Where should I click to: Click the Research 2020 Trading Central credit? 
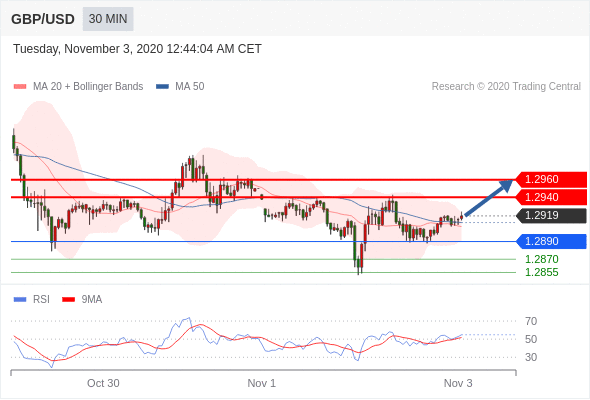(506, 87)
